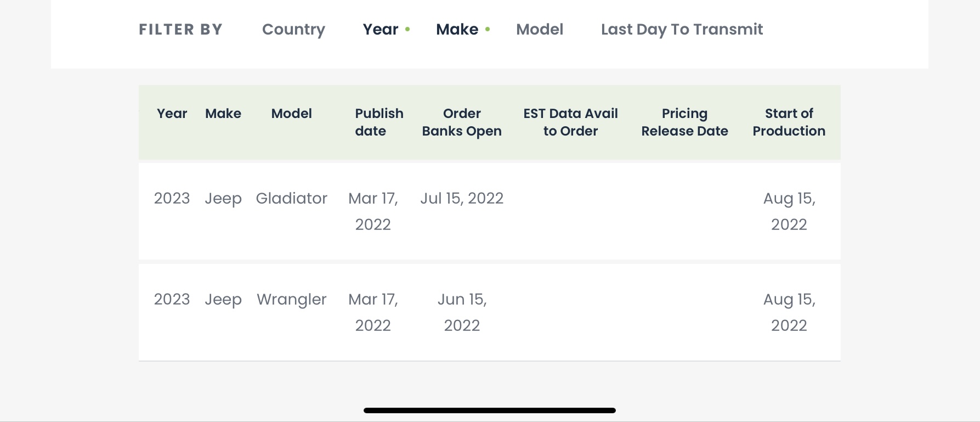Click the green dot beside Year
Screen dimensions: 980x422
(407, 30)
